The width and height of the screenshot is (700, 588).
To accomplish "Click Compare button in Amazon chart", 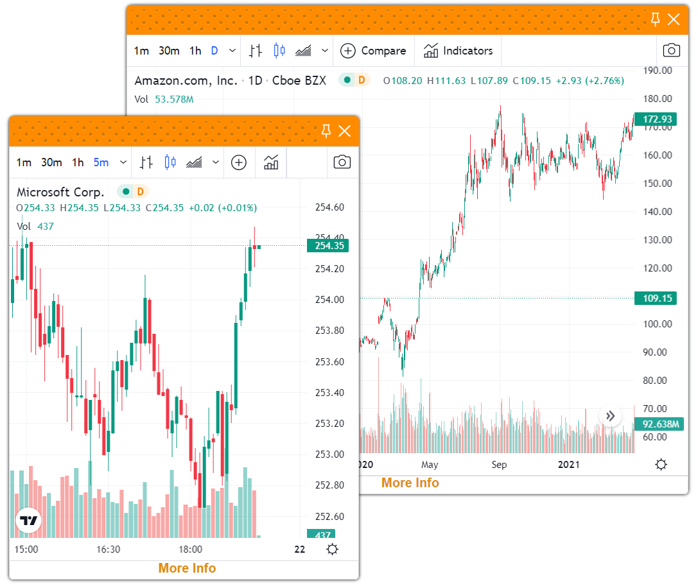I will (x=373, y=51).
